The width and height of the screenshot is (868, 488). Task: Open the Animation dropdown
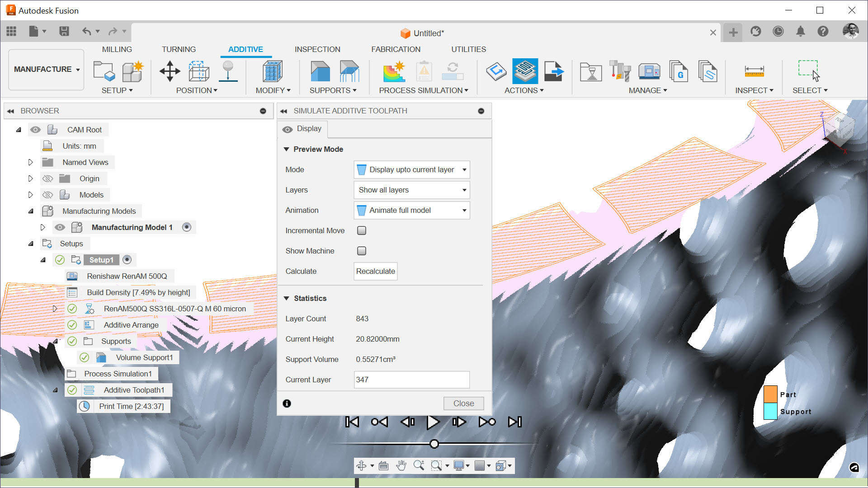click(411, 210)
